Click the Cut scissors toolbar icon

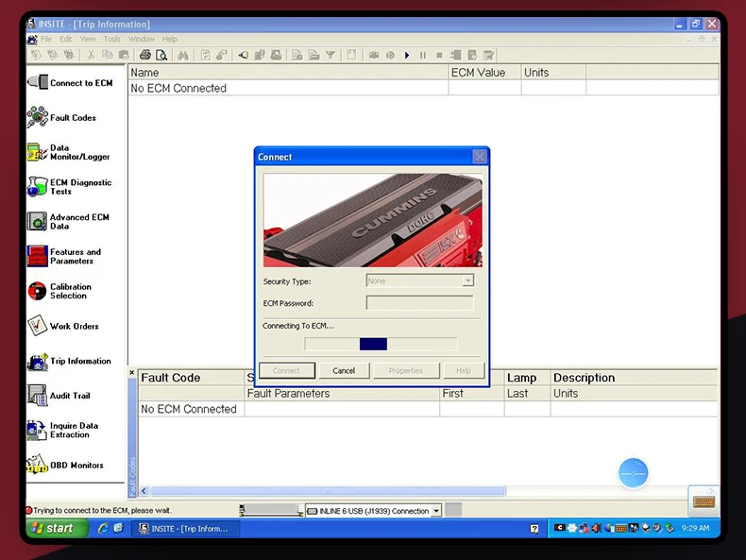(91, 55)
